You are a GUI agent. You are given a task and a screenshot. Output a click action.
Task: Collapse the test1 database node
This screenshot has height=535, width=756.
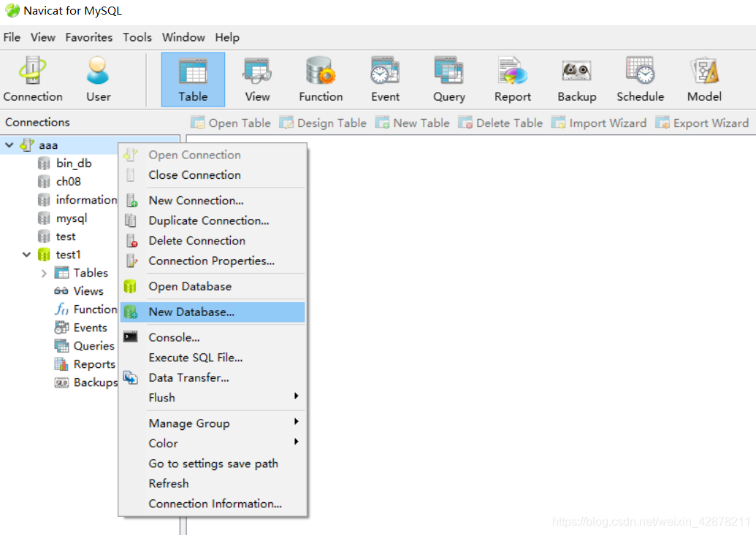click(26, 255)
